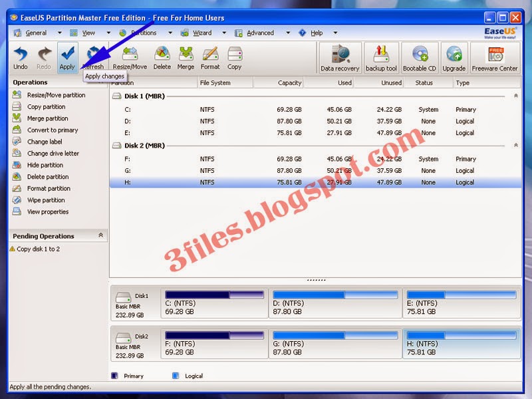Select the D: partition row
532x399 pixels.
pyautogui.click(x=315, y=121)
